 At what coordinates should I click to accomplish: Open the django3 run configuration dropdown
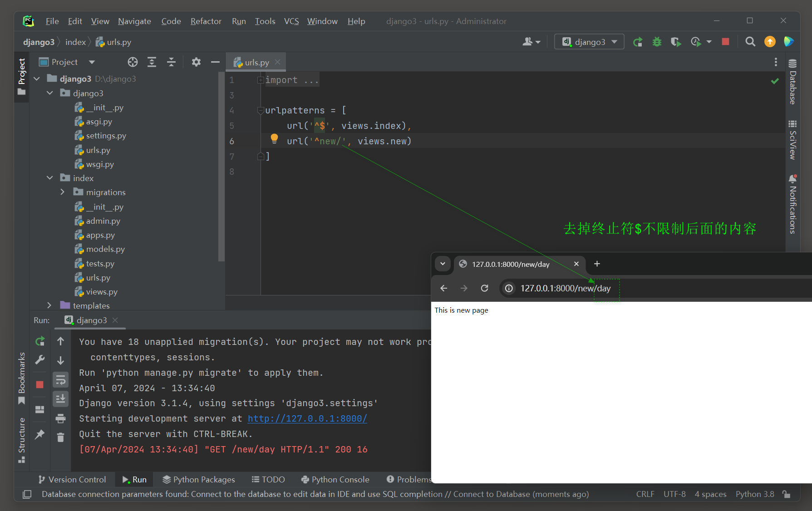(x=589, y=42)
